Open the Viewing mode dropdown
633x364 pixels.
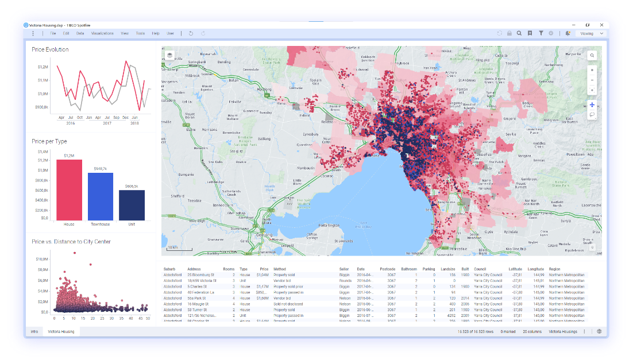tap(592, 33)
